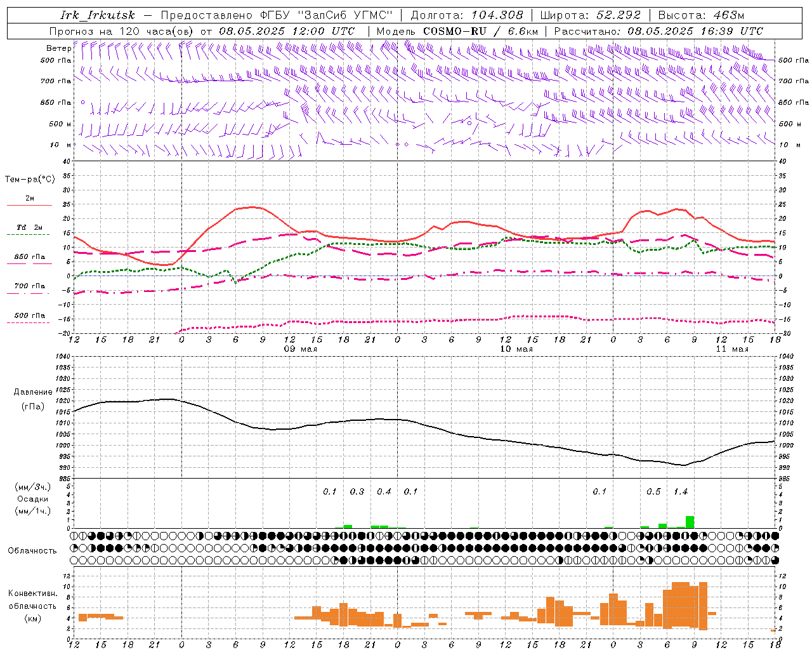Click the (мм/1ч.) unit label
Viewport: 812px width, 650px height.
[x=32, y=511]
